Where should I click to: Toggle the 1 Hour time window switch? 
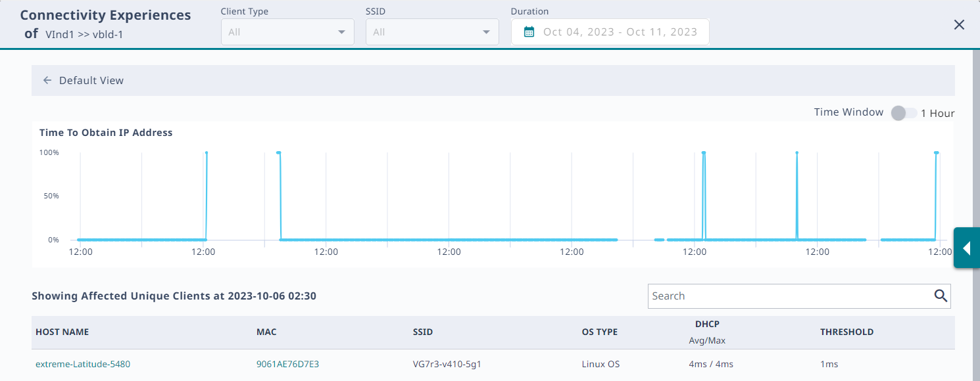coord(904,113)
